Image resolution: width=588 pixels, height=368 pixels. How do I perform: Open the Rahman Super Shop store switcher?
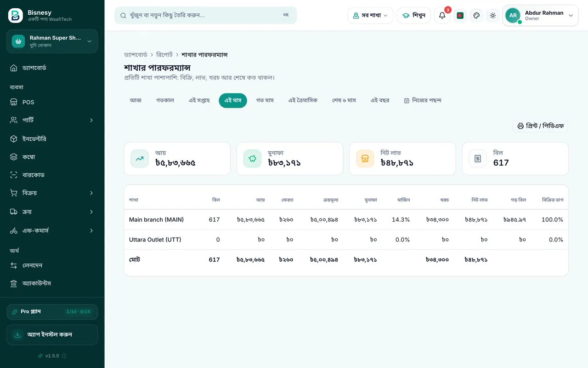click(52, 41)
